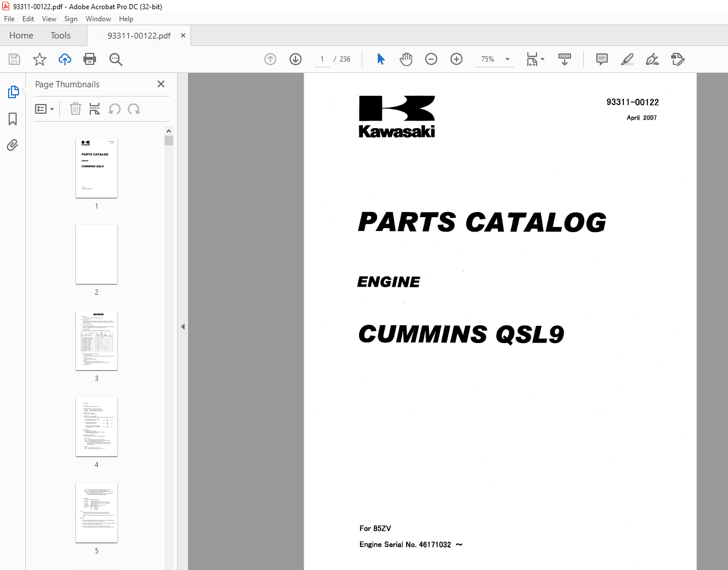
Task: Click 'Engine Serial No. 46171032' text
Action: pyautogui.click(x=405, y=545)
